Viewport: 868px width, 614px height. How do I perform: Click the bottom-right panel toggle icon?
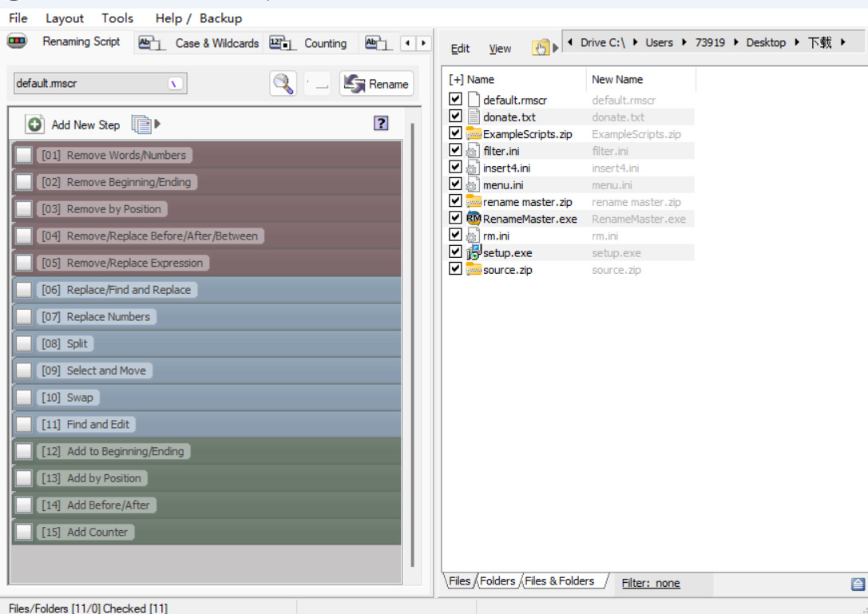(x=858, y=584)
